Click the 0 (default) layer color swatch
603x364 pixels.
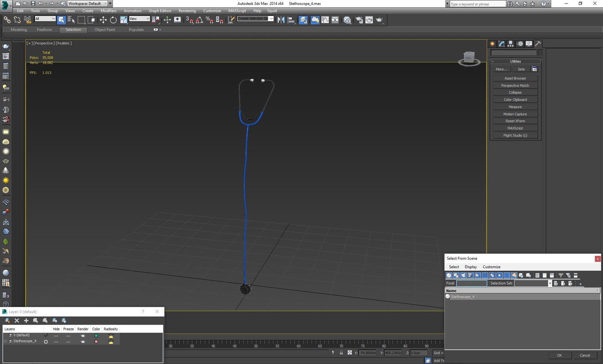(96, 336)
